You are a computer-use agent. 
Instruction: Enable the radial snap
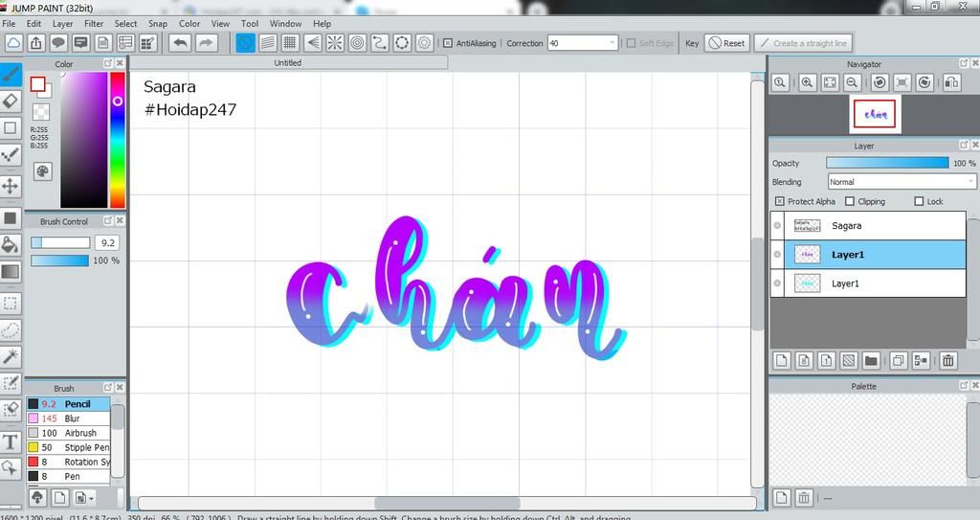(335, 43)
